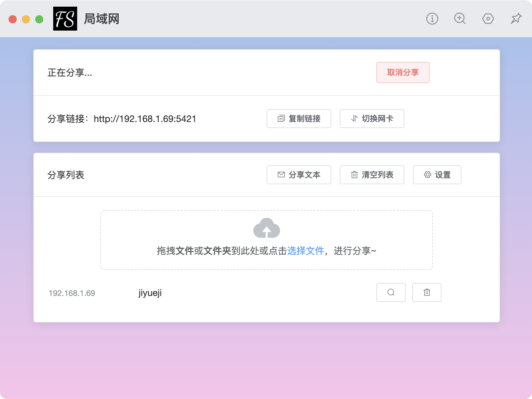This screenshot has width=532, height=399.
Task: Cancel sharing with 取消分享 button
Action: coord(403,72)
